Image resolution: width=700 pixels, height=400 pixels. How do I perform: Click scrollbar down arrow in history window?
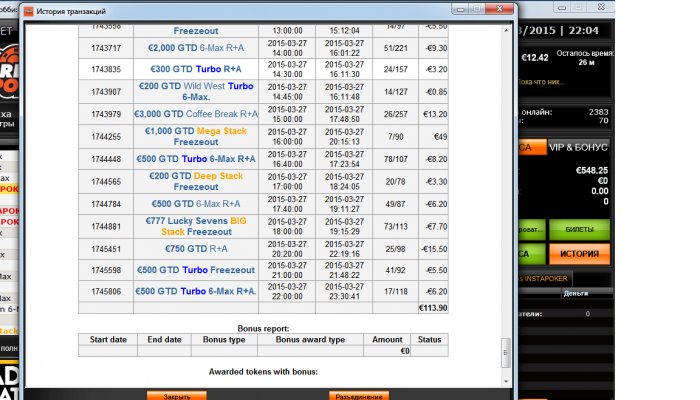pos(506,381)
